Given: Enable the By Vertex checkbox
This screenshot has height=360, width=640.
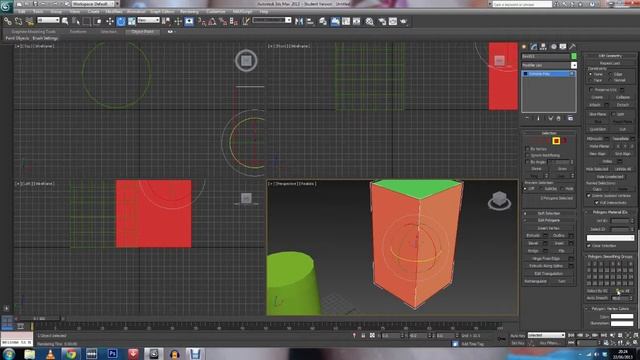Looking at the screenshot, I should click(527, 149).
